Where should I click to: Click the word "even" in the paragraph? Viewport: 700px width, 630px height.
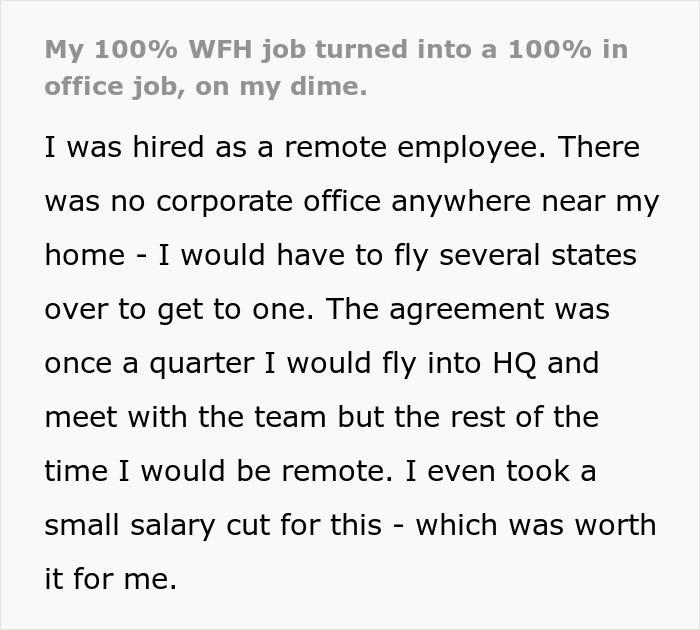(461, 471)
